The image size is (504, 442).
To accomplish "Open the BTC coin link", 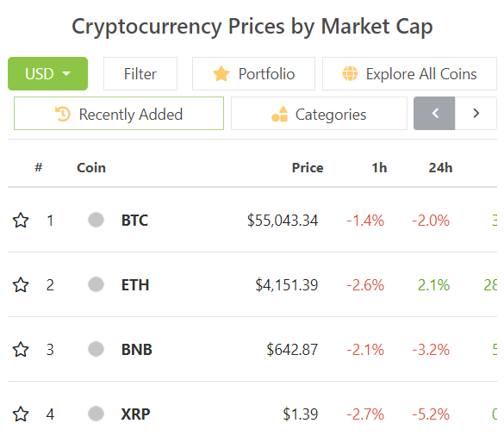I will 134,221.
